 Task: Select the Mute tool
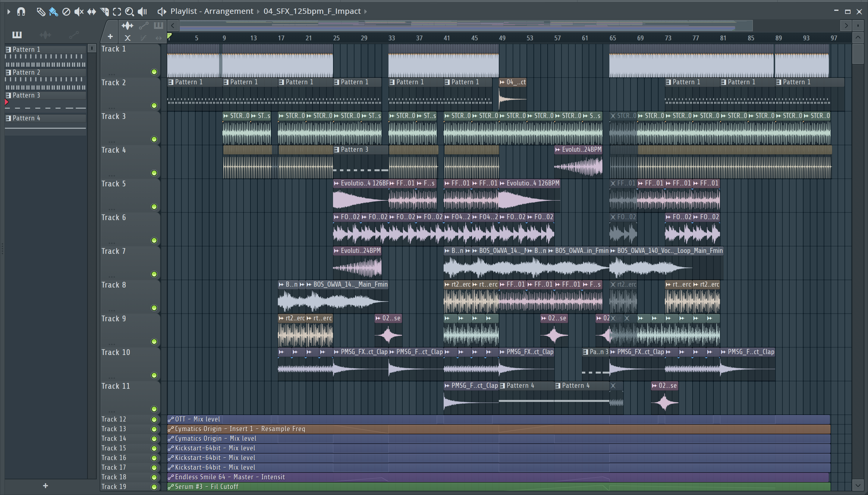pos(79,11)
